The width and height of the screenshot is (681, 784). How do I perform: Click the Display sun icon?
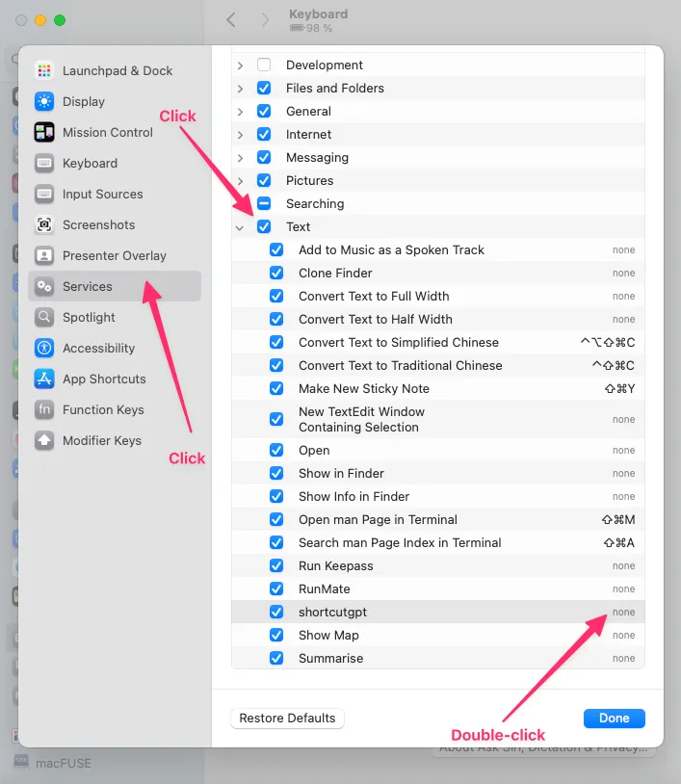[44, 101]
